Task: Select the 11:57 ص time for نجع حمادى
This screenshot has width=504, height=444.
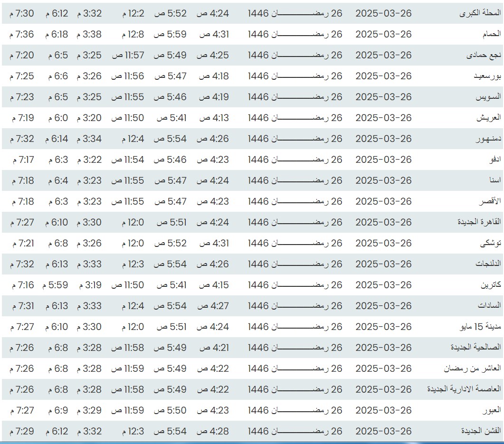Action: point(128,56)
